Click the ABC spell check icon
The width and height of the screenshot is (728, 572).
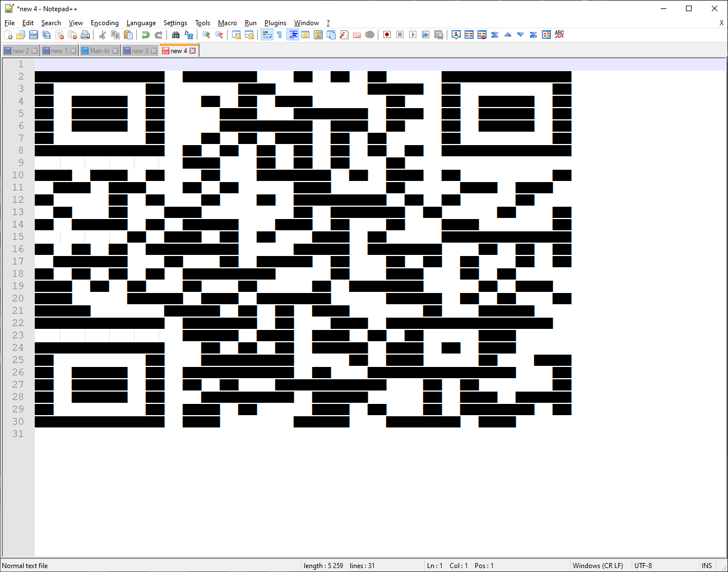tap(559, 35)
